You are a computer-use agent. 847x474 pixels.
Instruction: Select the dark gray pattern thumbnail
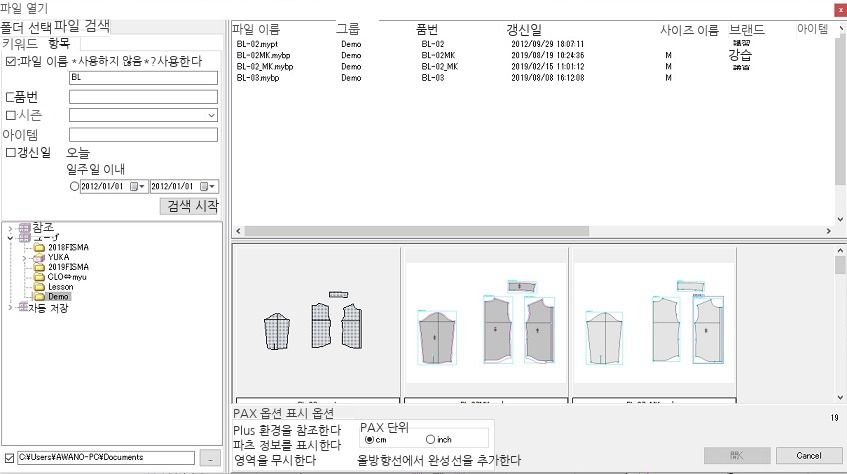486,325
